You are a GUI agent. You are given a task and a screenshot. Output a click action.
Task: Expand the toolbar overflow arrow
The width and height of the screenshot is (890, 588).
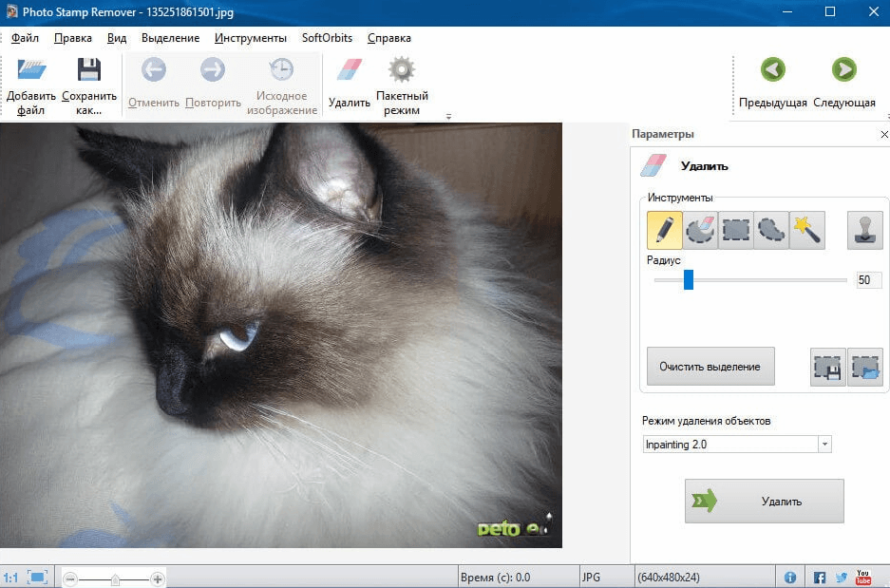point(448,116)
